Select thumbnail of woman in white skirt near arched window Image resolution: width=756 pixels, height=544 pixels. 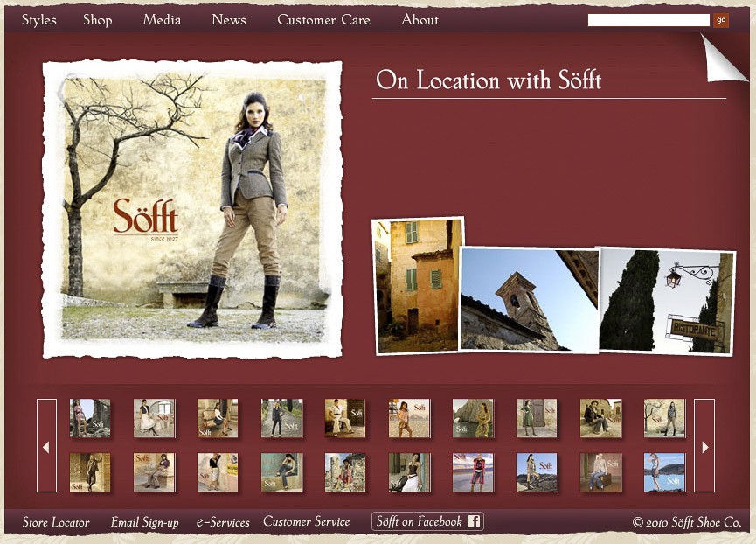[x=155, y=418]
